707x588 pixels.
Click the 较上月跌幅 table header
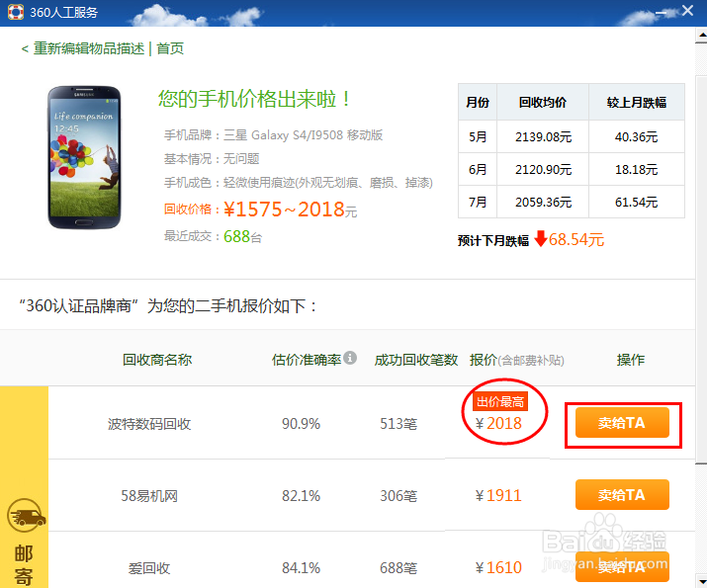coord(637,102)
